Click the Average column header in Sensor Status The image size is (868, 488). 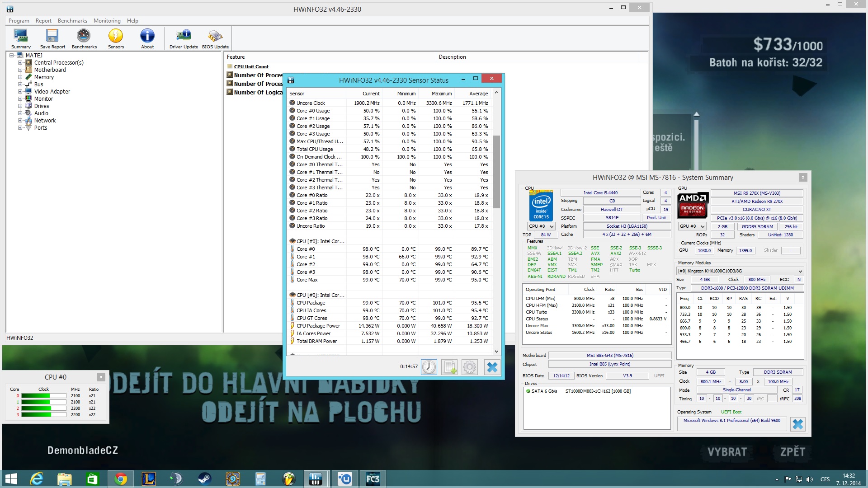click(472, 94)
